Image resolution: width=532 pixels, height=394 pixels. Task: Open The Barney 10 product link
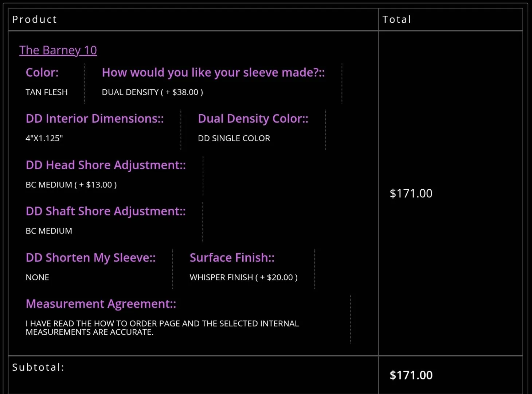[x=58, y=50]
